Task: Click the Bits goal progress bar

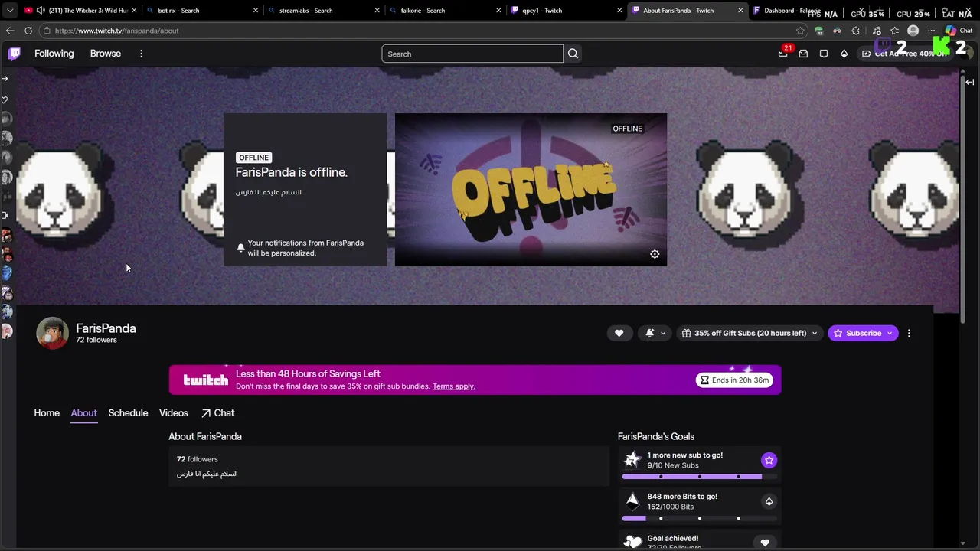Action: click(x=699, y=518)
